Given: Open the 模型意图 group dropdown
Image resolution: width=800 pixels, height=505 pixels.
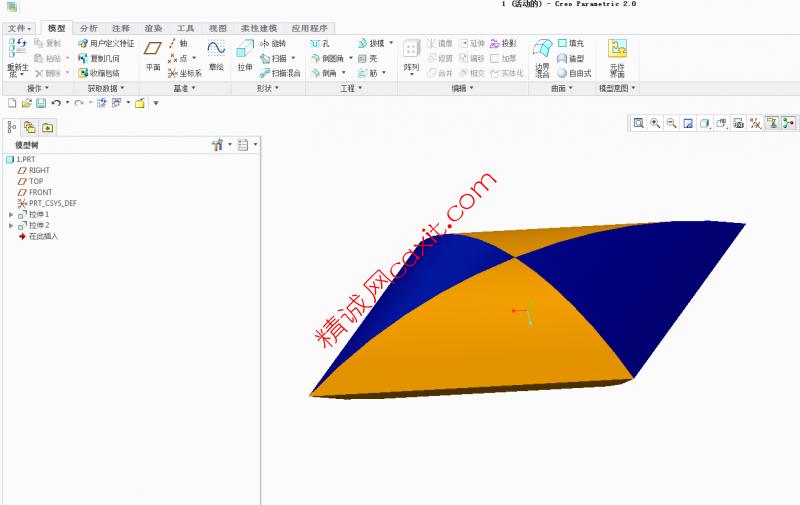Looking at the screenshot, I should tap(617, 88).
